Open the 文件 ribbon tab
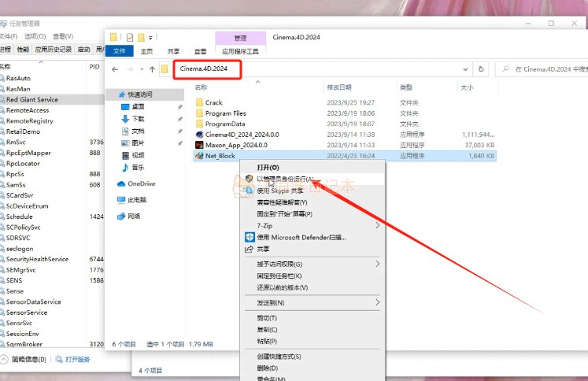The image size is (588, 381). click(119, 50)
